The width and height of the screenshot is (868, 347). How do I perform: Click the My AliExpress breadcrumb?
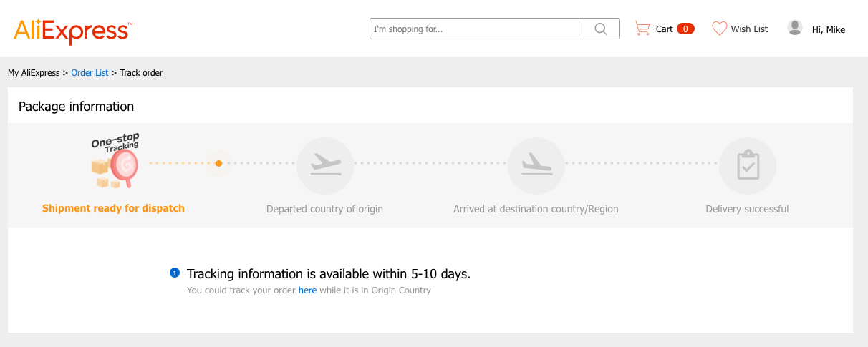coord(34,73)
